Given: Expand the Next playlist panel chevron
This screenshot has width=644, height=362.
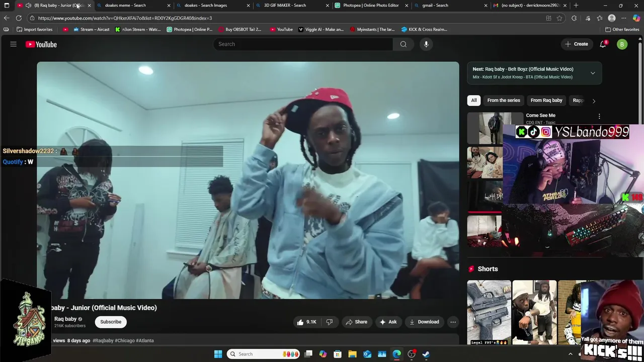Looking at the screenshot, I should coord(593,73).
